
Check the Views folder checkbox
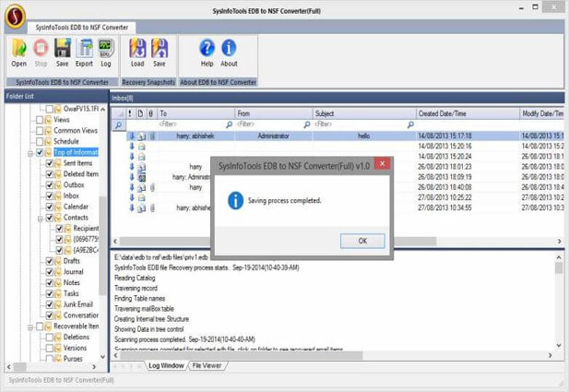coord(40,120)
